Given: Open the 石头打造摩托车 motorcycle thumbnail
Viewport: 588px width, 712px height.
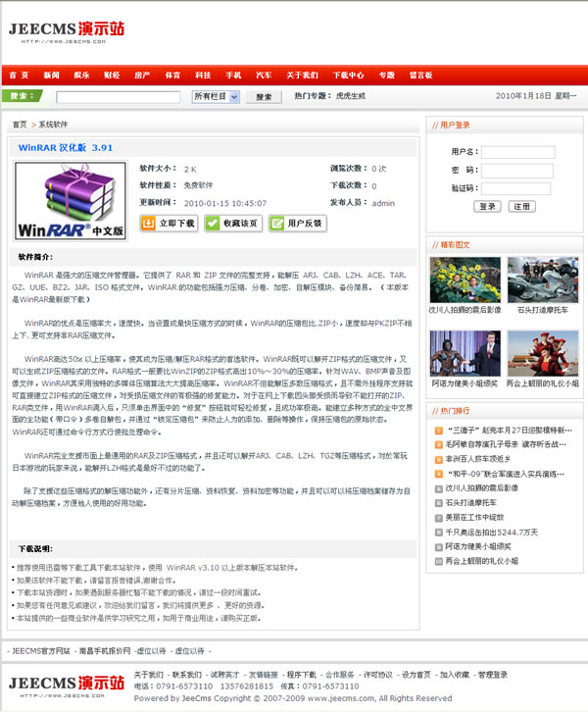Looking at the screenshot, I should tap(543, 280).
